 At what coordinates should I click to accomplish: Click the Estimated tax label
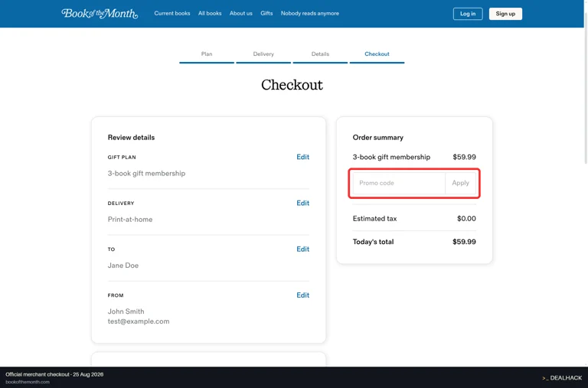pos(374,219)
